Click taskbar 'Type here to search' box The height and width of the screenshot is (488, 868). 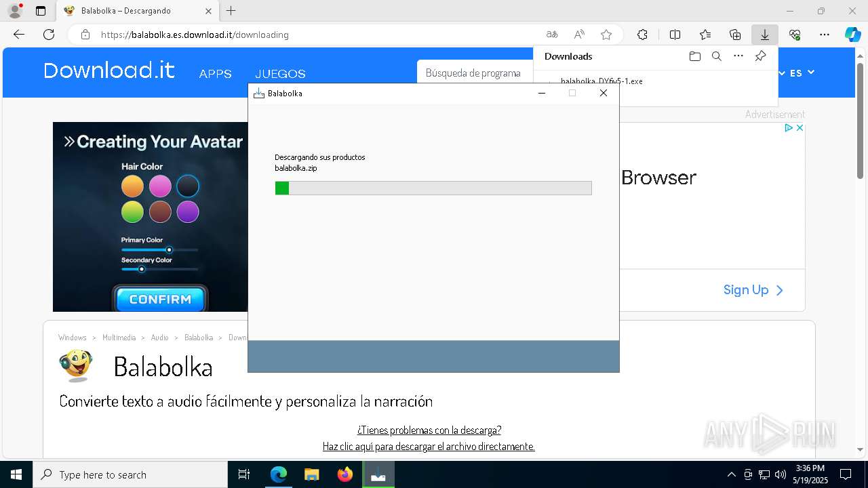click(x=130, y=474)
